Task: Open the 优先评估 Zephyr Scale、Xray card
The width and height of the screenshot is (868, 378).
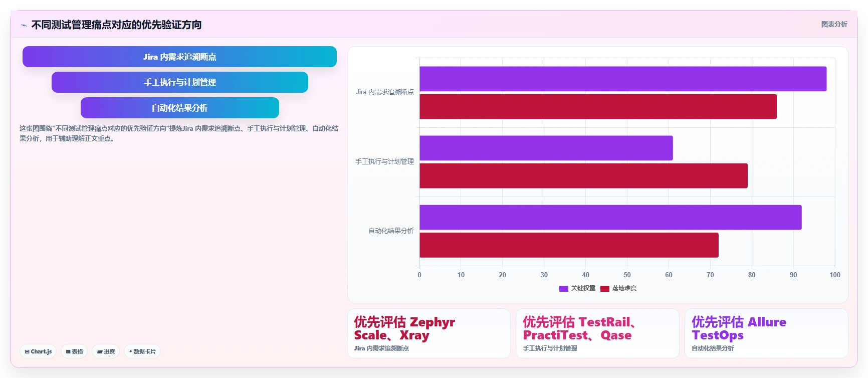Action: [x=429, y=333]
